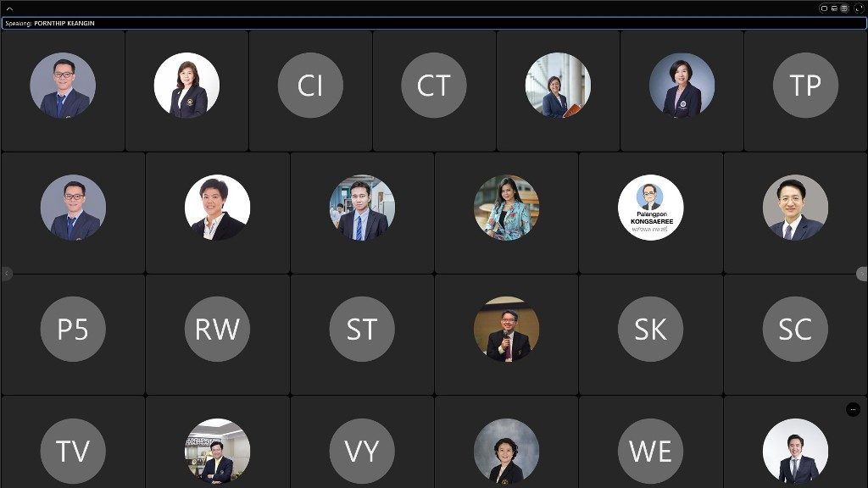Select the RW participant avatar
The image size is (868, 488).
pyautogui.click(x=218, y=330)
